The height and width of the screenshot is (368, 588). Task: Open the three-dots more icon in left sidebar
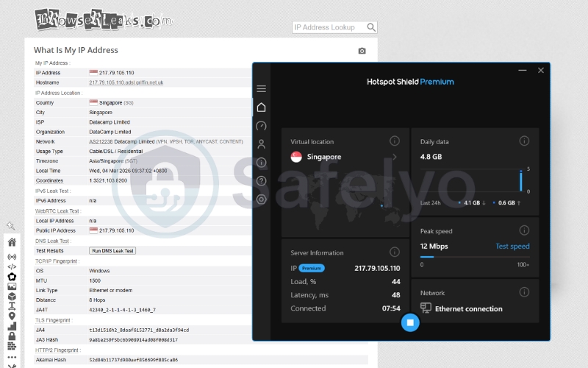[x=12, y=357]
